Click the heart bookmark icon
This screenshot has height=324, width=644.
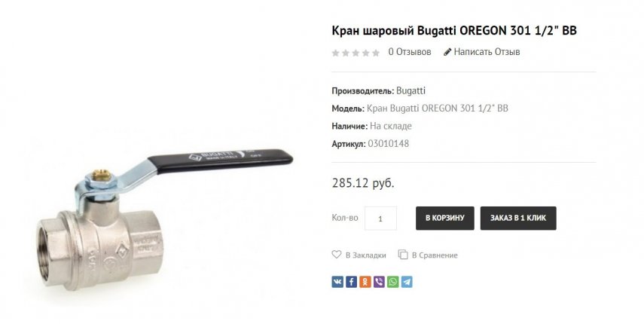click(x=337, y=255)
